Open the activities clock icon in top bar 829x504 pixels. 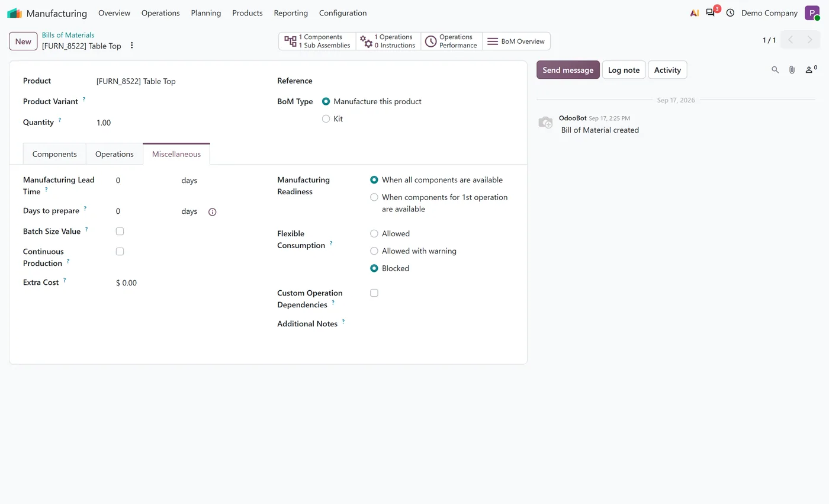pyautogui.click(x=730, y=12)
